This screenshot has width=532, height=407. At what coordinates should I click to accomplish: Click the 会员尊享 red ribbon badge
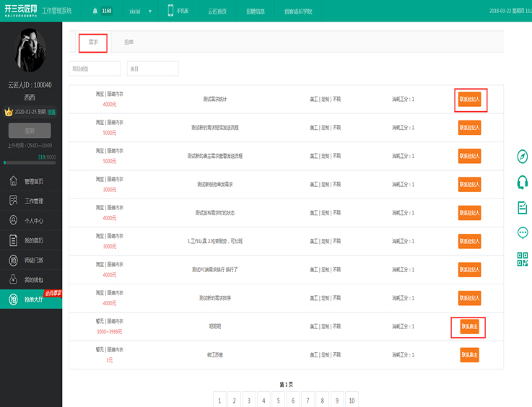53,293
